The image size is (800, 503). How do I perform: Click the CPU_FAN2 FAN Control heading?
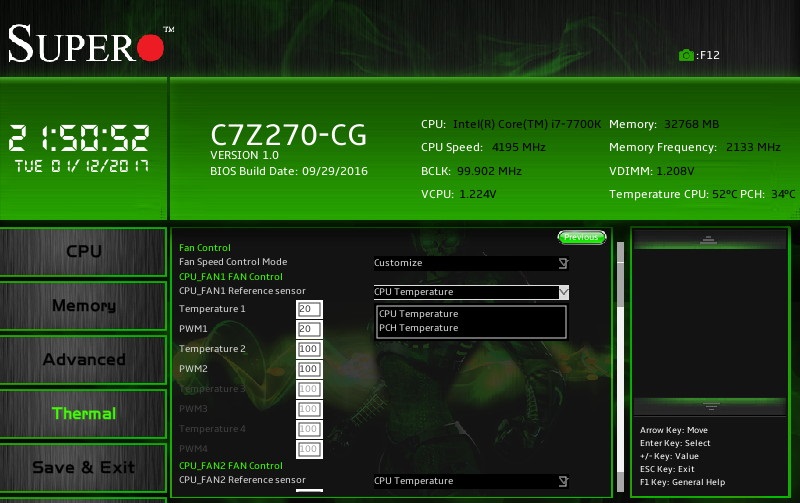pos(231,466)
